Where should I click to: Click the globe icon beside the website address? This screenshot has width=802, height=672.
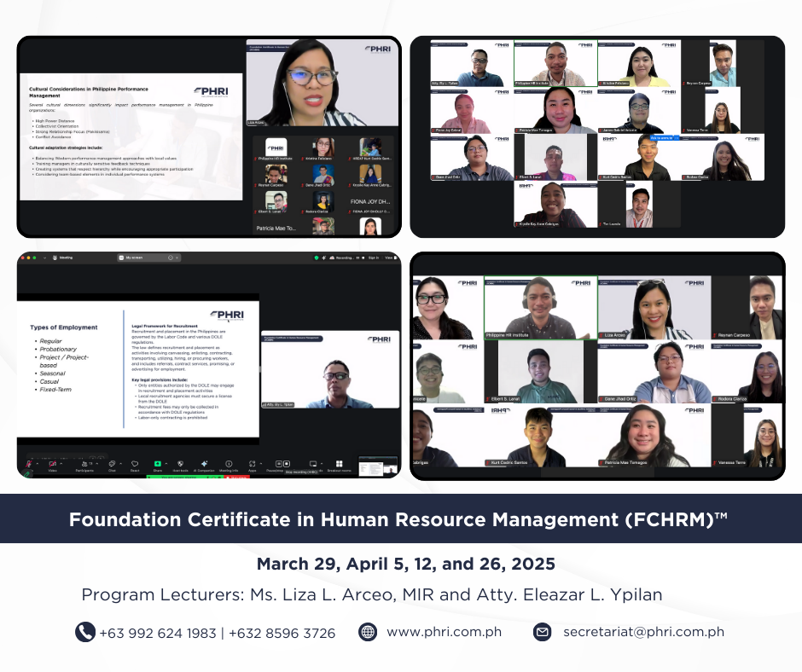[x=368, y=632]
